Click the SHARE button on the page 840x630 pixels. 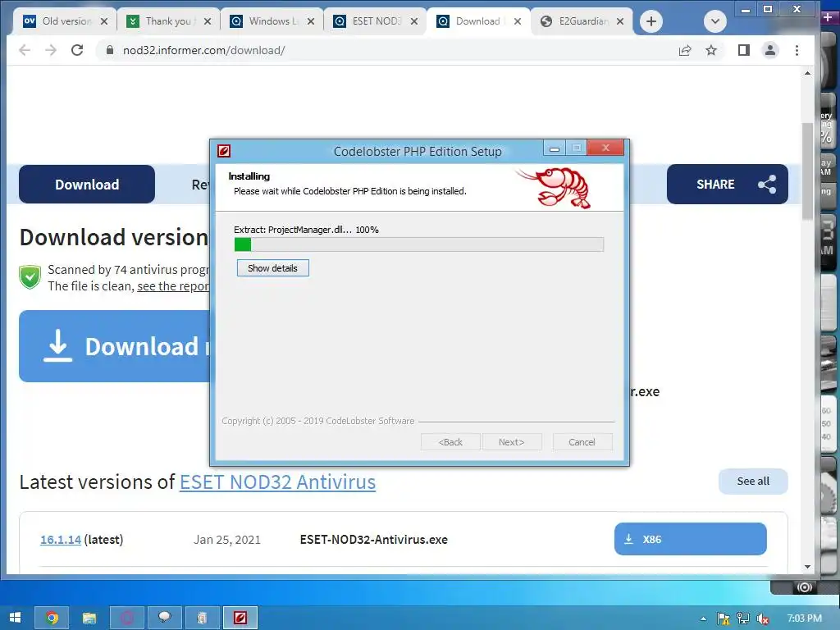[727, 185]
